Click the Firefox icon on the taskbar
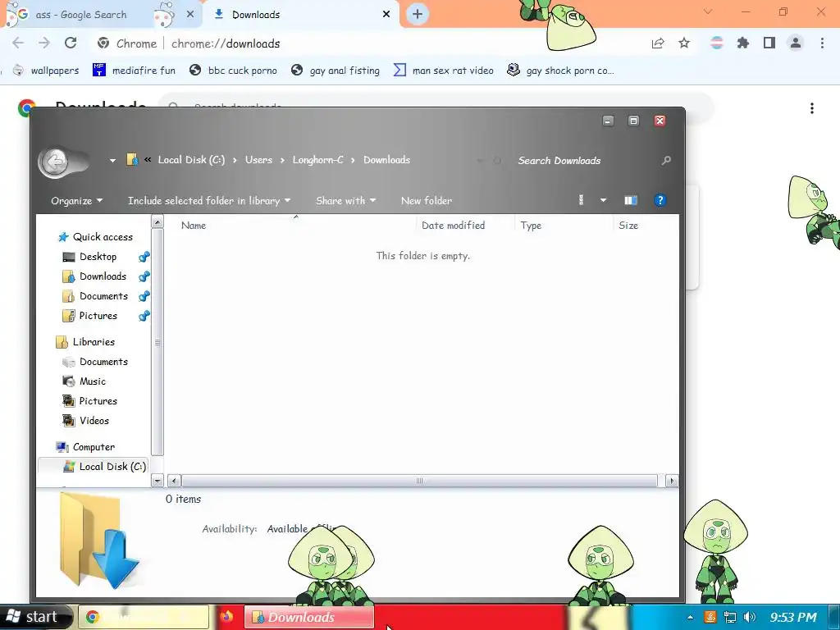This screenshot has height=630, width=840. coord(226,617)
